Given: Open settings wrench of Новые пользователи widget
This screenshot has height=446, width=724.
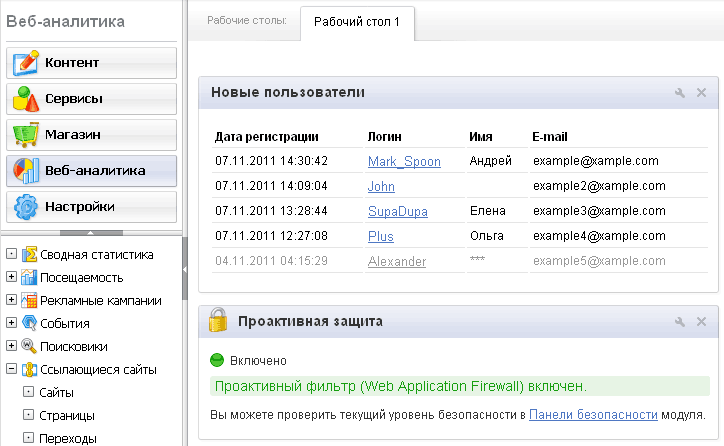Looking at the screenshot, I should tap(680, 93).
